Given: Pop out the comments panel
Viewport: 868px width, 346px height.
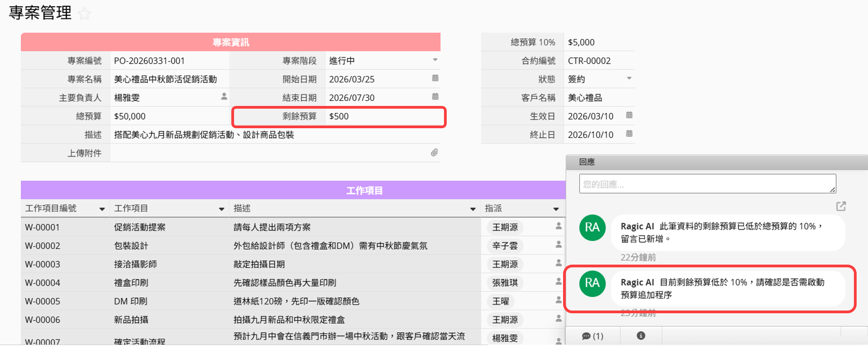Looking at the screenshot, I should click(841, 206).
